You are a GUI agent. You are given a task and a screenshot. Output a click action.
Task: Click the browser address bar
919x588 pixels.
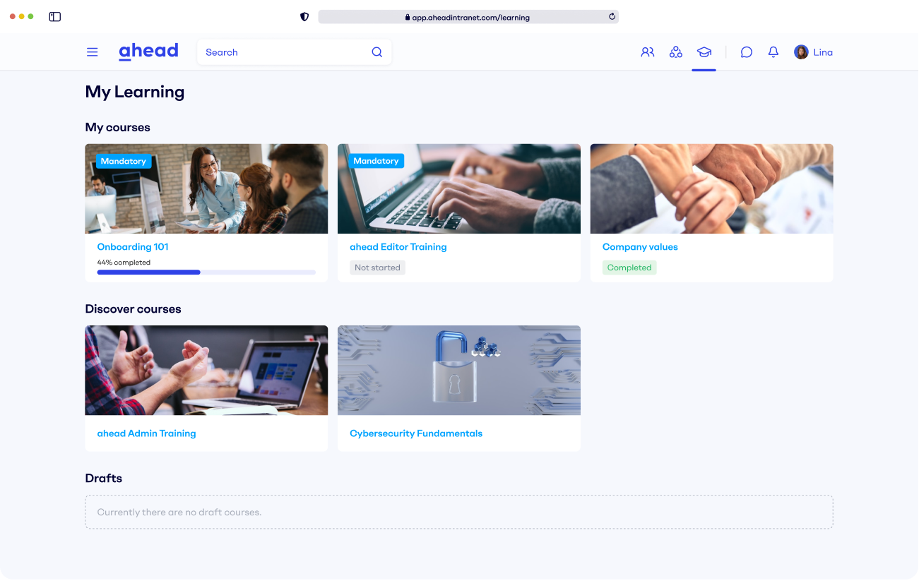pyautogui.click(x=468, y=17)
